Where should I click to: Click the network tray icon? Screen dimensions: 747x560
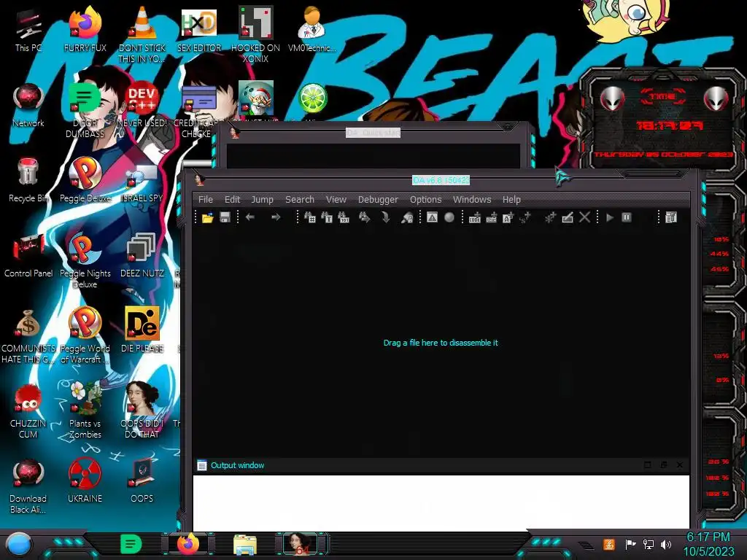tap(649, 544)
